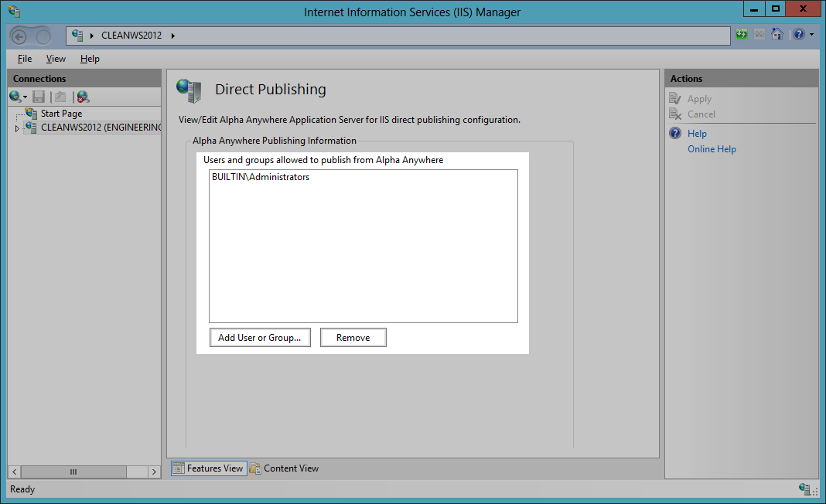Screen dimensions: 826x504
Task: Click the Start Page tree icon
Action: coord(31,113)
